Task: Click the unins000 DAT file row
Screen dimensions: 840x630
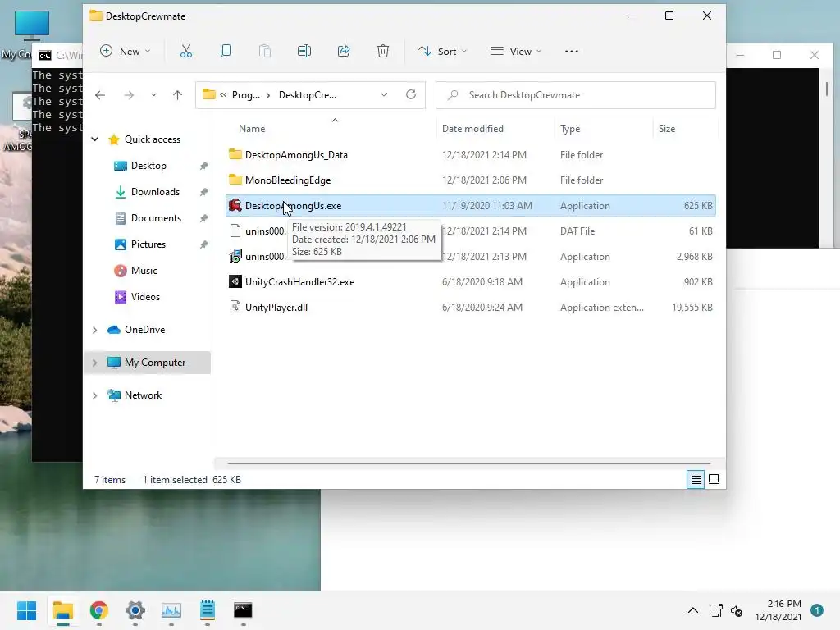Action: click(471, 231)
